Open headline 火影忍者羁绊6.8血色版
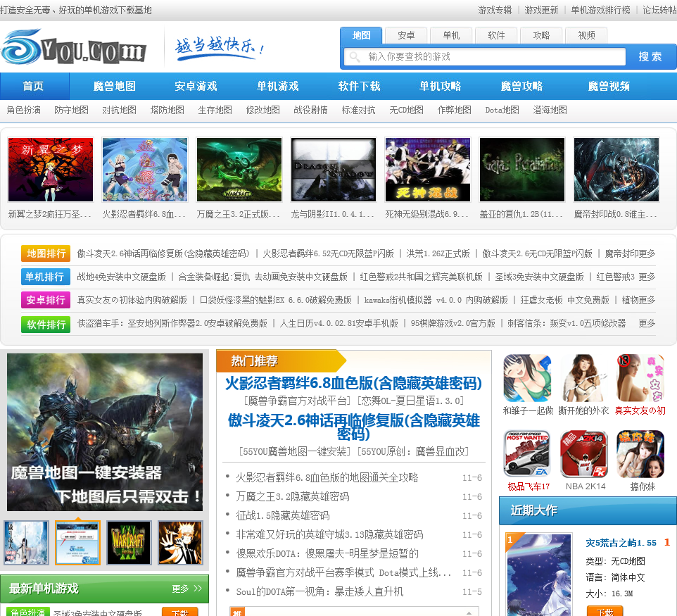Image resolution: width=677 pixels, height=616 pixels. pos(353,383)
